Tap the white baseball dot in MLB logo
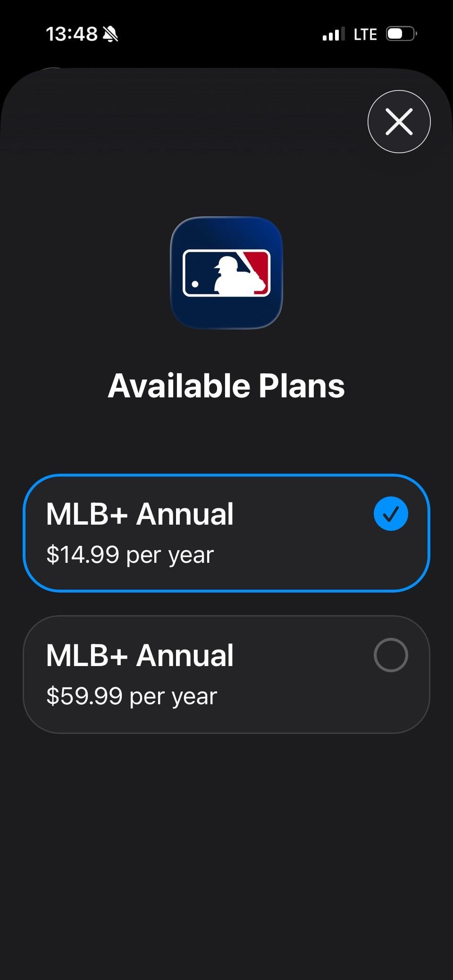 [x=195, y=284]
